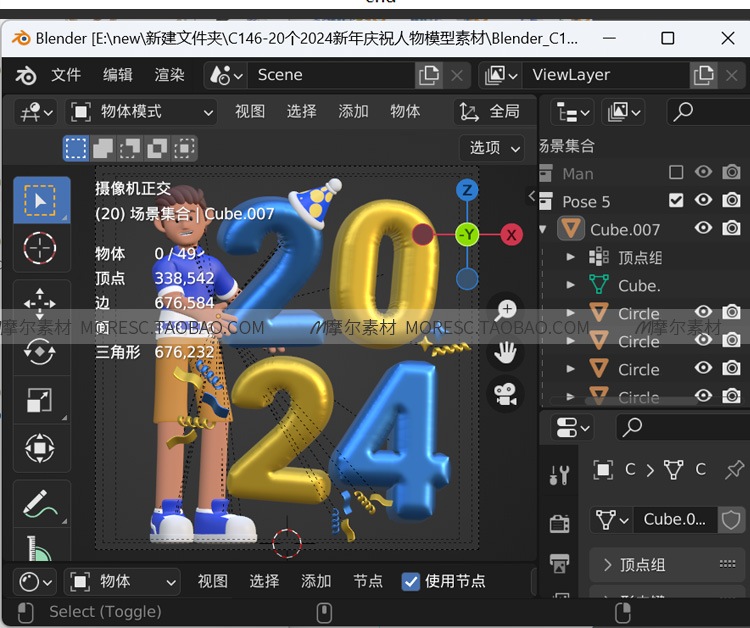Set selection mode to new selection box
The image size is (750, 628).
76,148
